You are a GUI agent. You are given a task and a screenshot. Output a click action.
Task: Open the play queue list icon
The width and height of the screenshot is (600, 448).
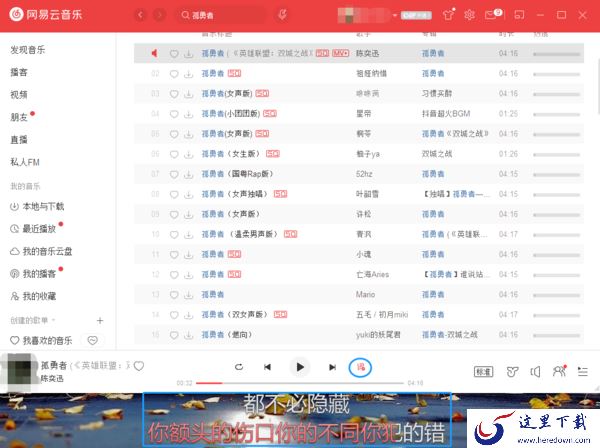click(x=583, y=371)
